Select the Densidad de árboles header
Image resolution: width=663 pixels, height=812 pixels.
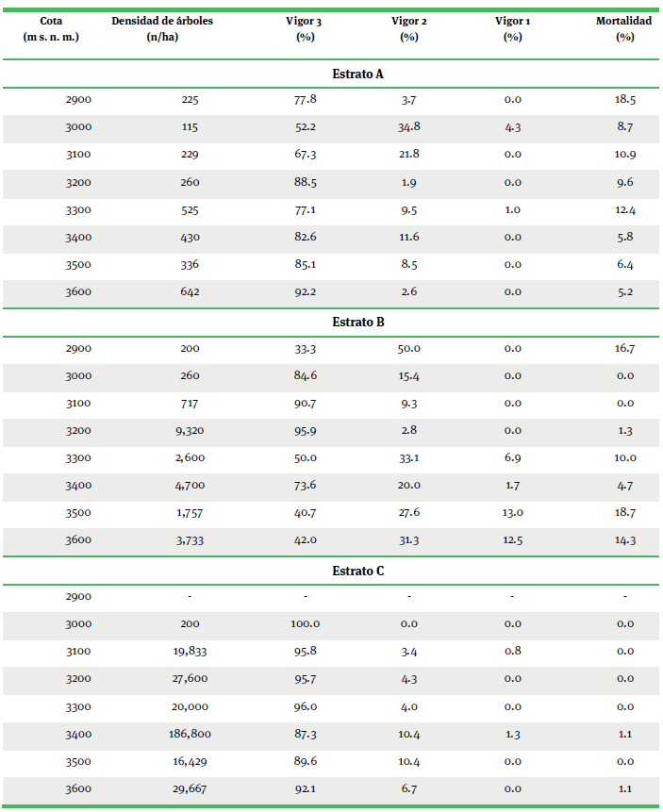tap(162, 28)
